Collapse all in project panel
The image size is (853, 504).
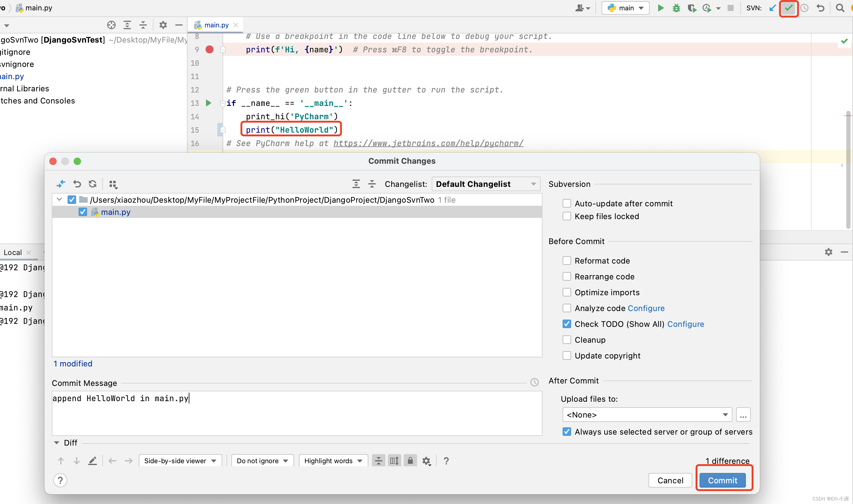143,25
